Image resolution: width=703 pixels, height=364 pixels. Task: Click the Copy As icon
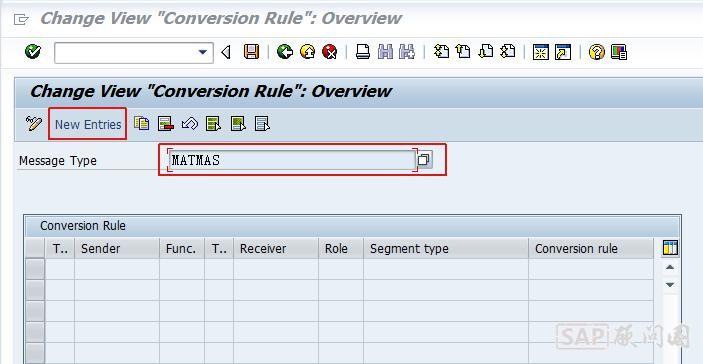click(142, 123)
